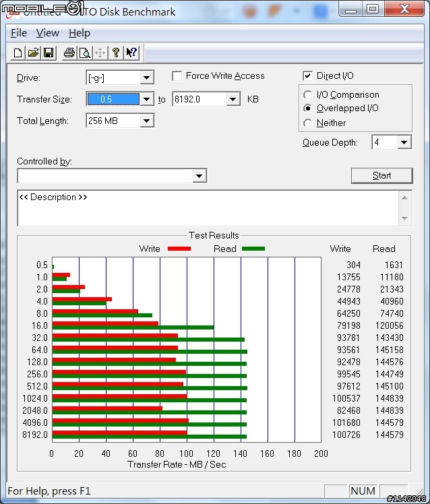Click the NUM status bar indicator
This screenshot has width=430, height=504.
click(363, 491)
